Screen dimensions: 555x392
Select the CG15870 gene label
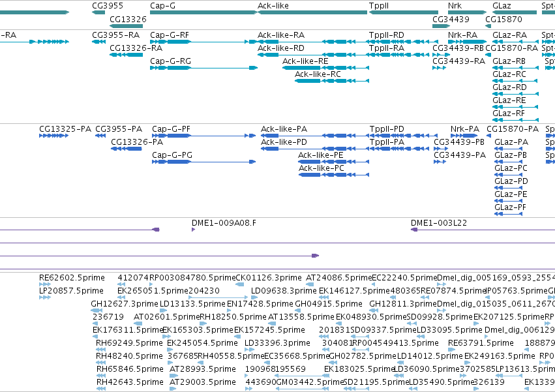[503, 19]
